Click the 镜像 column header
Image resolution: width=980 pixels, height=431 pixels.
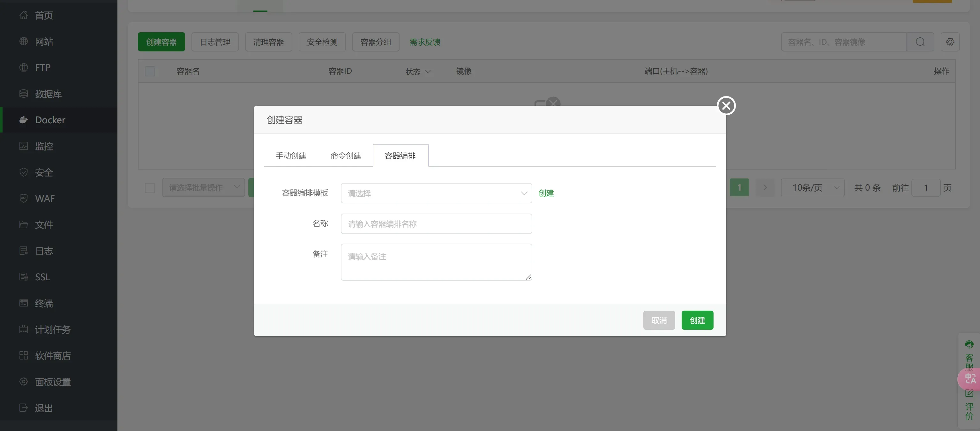coord(464,71)
